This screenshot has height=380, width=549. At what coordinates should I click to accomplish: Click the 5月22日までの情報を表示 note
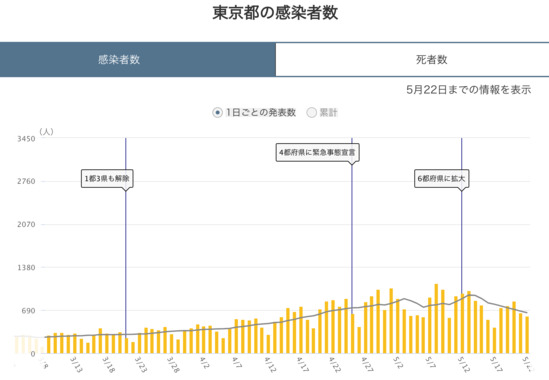click(468, 90)
